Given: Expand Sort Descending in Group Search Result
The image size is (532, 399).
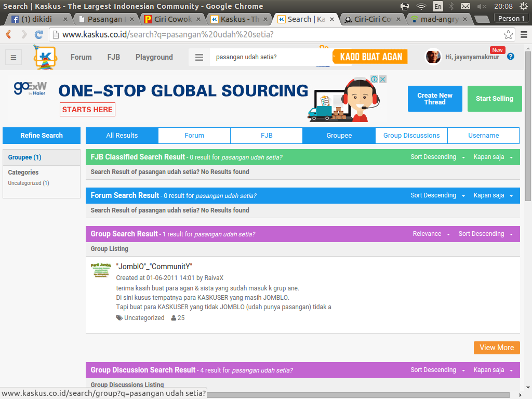Looking at the screenshot, I should click(486, 234).
